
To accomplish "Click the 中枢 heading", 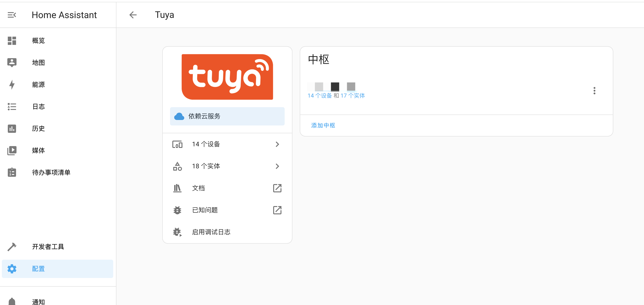I will point(319,60).
